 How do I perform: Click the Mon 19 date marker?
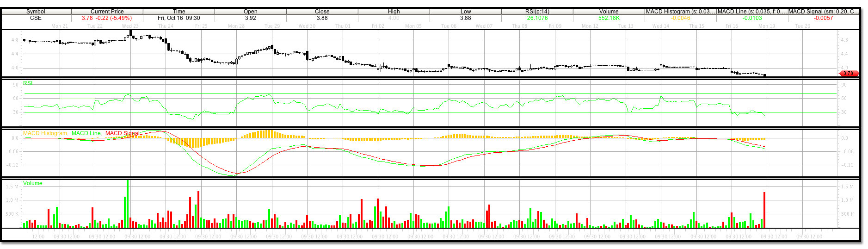point(767,26)
